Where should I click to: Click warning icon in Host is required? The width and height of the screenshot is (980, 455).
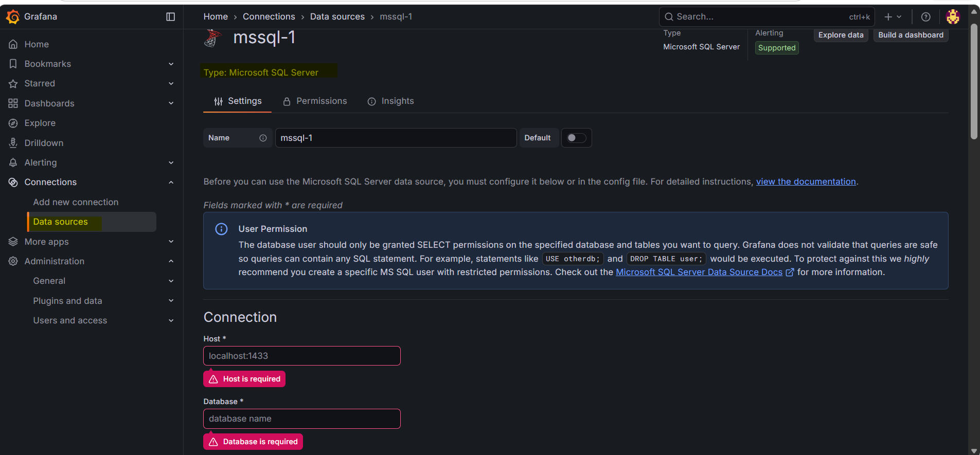click(x=213, y=379)
